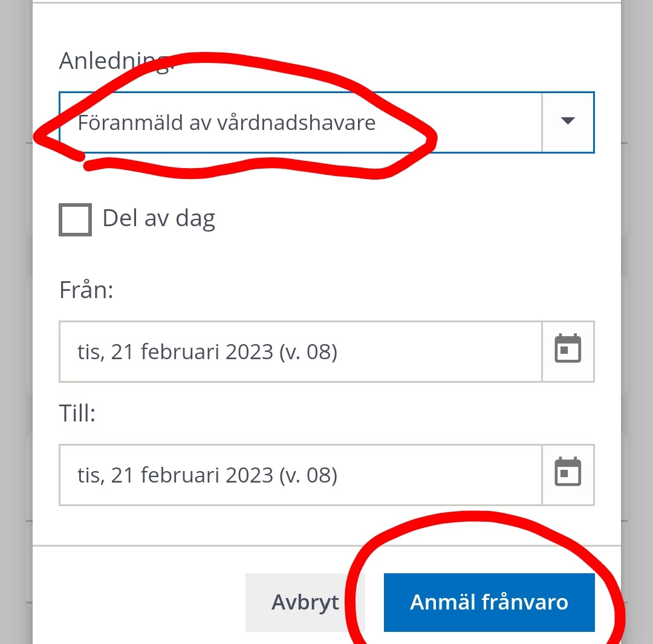
Task: Submit with 'Anmäl frånvaro' button
Action: [x=489, y=602]
